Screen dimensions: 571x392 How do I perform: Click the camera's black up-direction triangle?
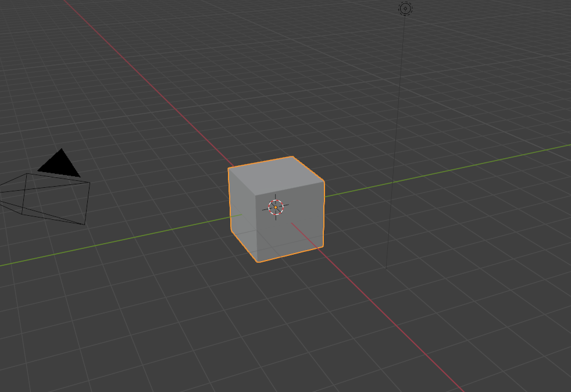[60, 164]
